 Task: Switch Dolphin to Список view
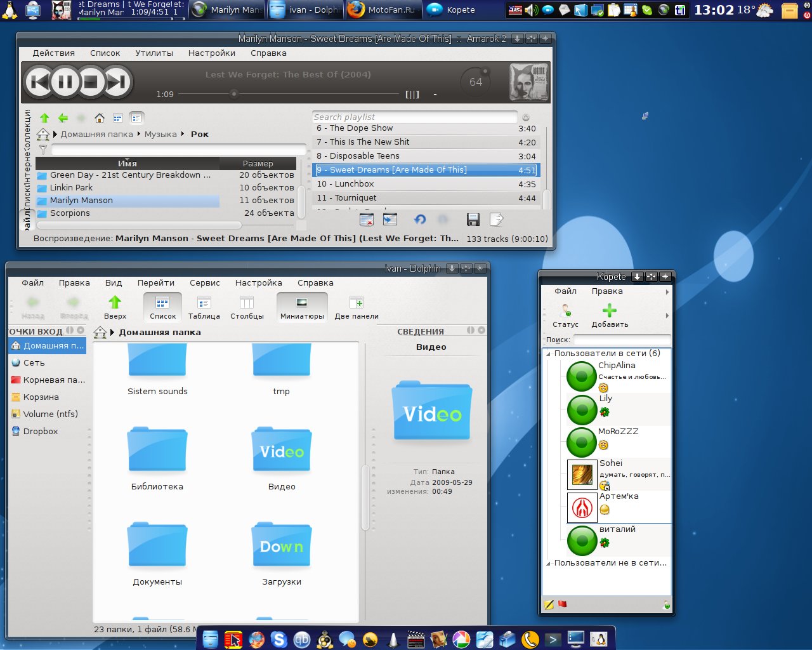tap(162, 307)
